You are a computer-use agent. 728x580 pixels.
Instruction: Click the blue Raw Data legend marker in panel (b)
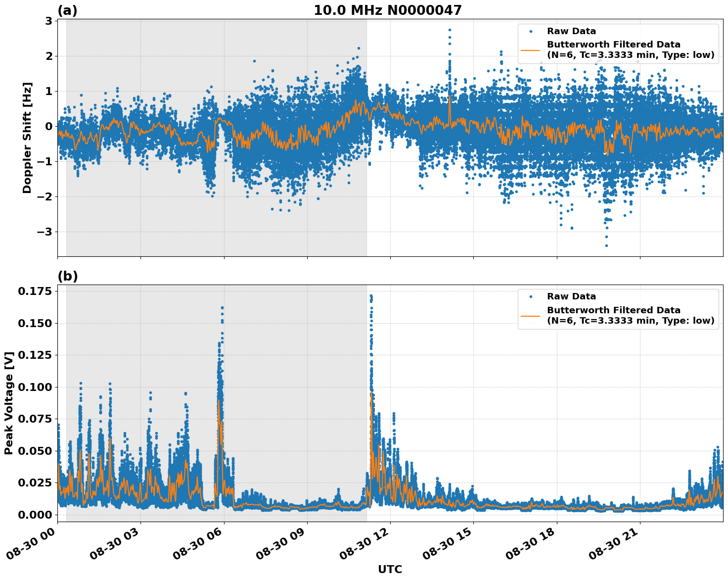tap(531, 296)
